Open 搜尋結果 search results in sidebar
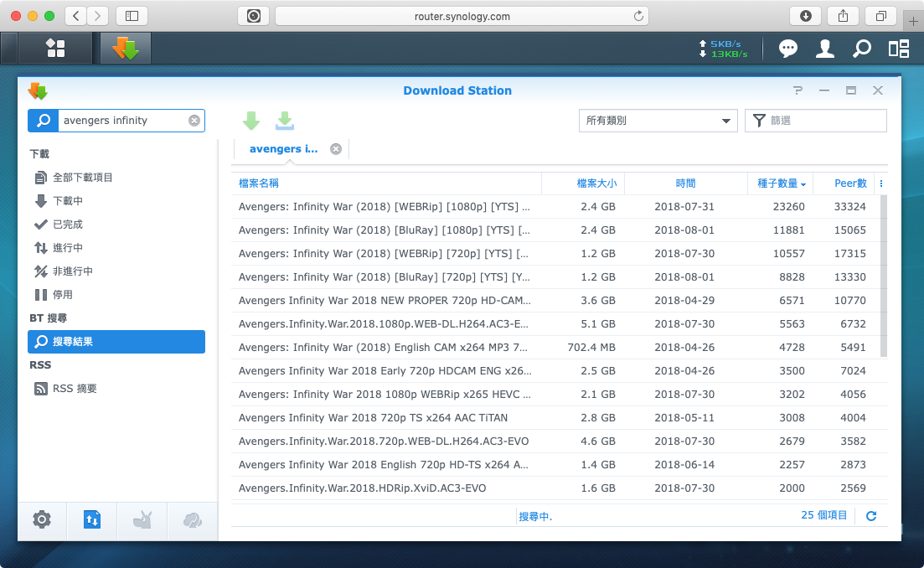This screenshot has width=924, height=568. 116,342
